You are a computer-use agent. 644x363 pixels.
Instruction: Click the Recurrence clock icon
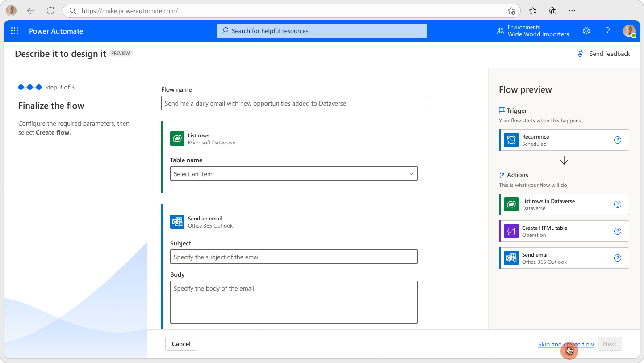coord(511,140)
